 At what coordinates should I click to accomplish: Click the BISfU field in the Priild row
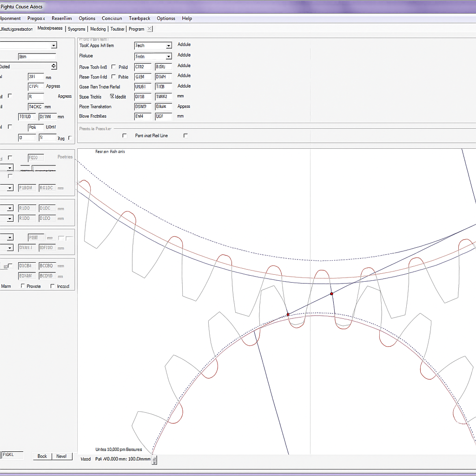[163, 67]
